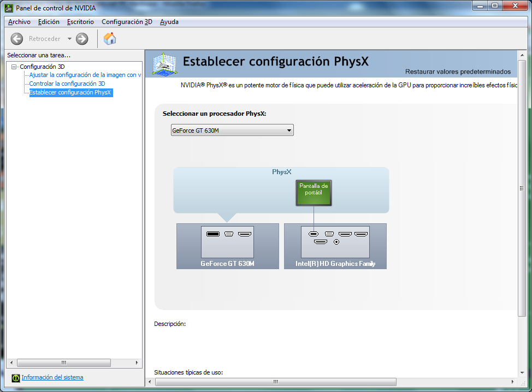Open the Escritorio menu
The height and width of the screenshot is (392, 532).
[80, 22]
